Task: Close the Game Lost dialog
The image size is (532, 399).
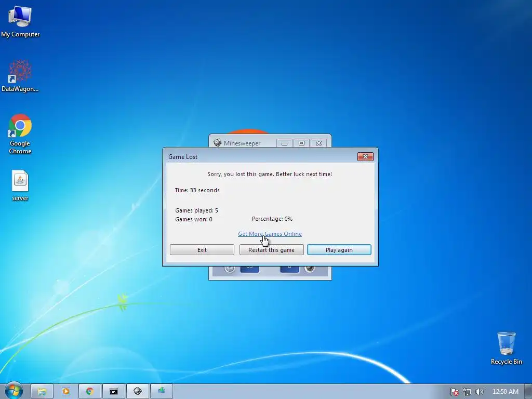Action: 365,156
